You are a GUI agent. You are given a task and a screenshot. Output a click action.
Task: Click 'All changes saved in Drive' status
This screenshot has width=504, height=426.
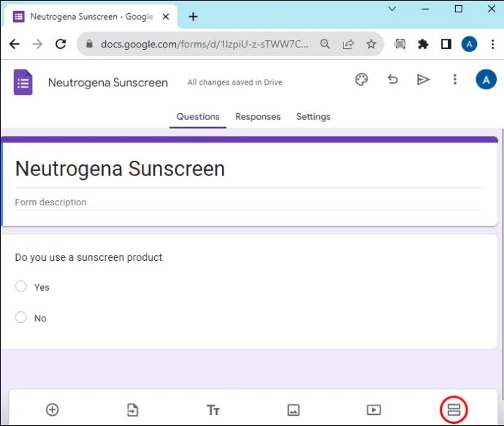coord(234,83)
